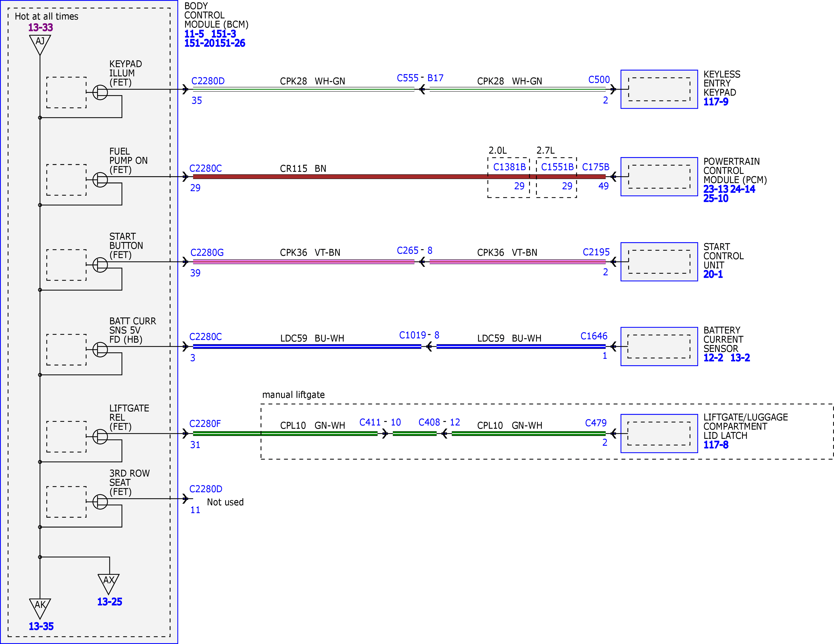Viewport: 834px width, 644px height.
Task: Select the LIFTGATE REL FET symbol
Action: [x=100, y=437]
